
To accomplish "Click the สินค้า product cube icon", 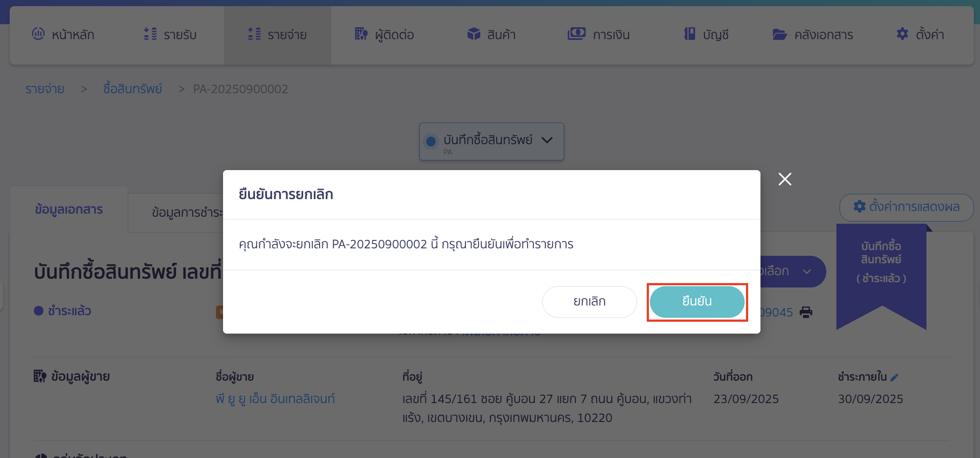I will 474,34.
